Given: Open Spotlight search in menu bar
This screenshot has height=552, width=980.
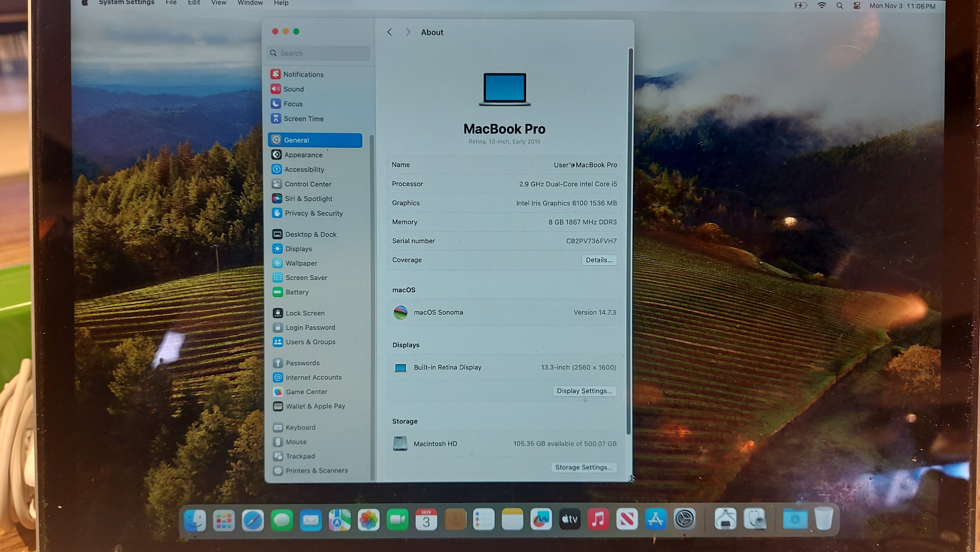Looking at the screenshot, I should point(840,6).
